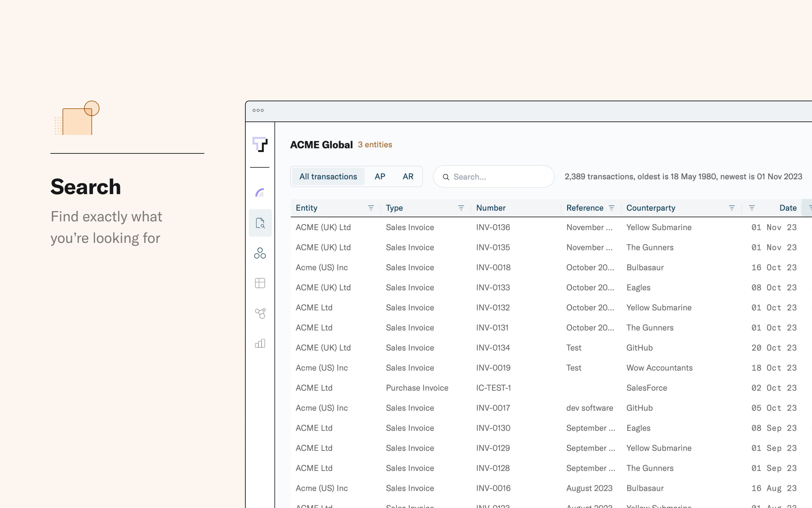Click the app logo in the sidebar
Image resolution: width=812 pixels, height=508 pixels.
click(x=260, y=144)
